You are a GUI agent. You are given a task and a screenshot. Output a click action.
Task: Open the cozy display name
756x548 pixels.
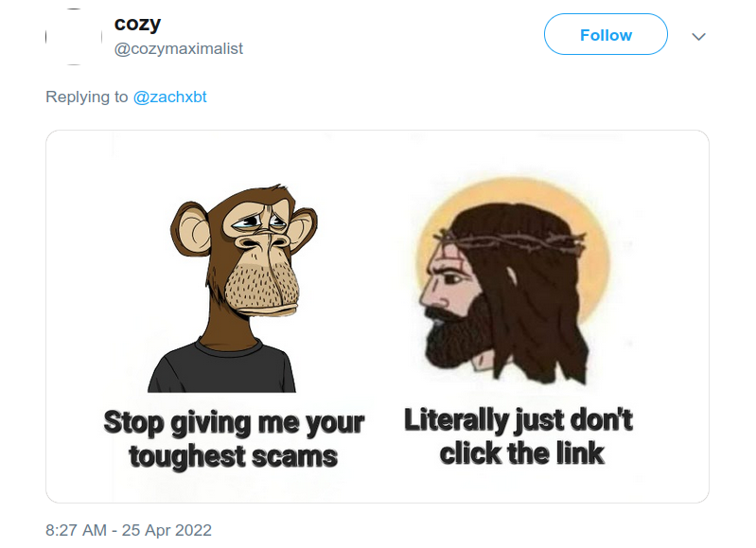[137, 24]
